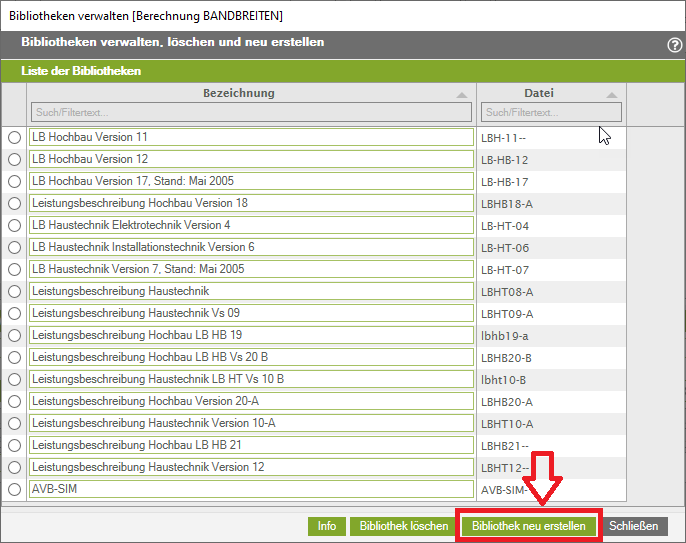Screen dimensions: 686x543
Task: Sort by Bezeichnung column arrow
Action: click(461, 94)
